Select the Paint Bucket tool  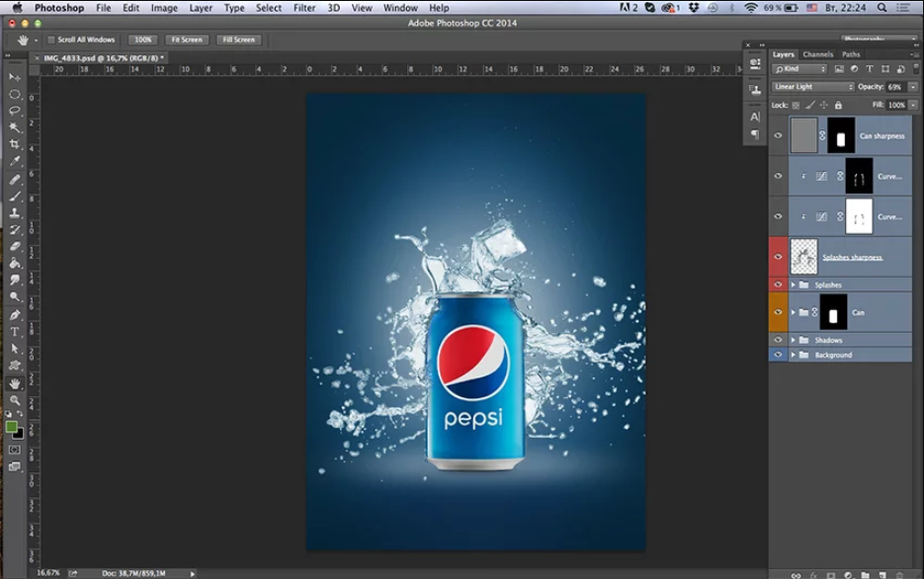(x=15, y=263)
